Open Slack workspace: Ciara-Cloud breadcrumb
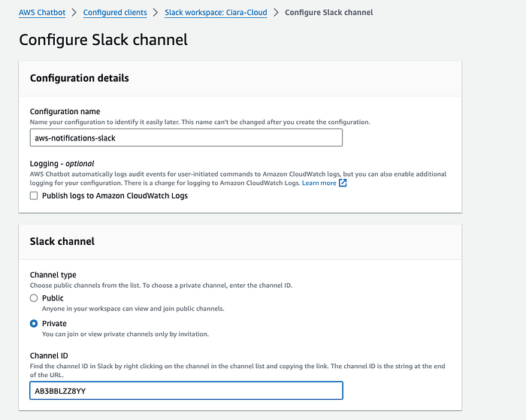Image resolution: width=526 pixels, height=420 pixels. pos(216,13)
